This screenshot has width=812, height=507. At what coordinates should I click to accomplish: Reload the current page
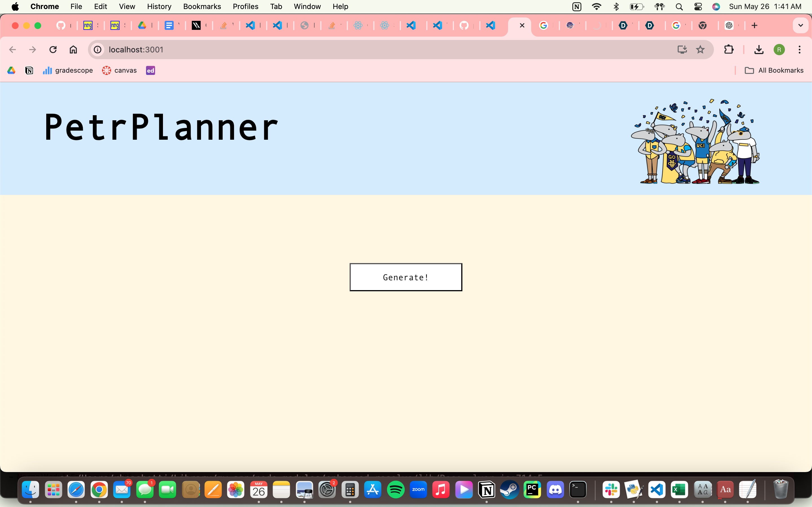53,50
